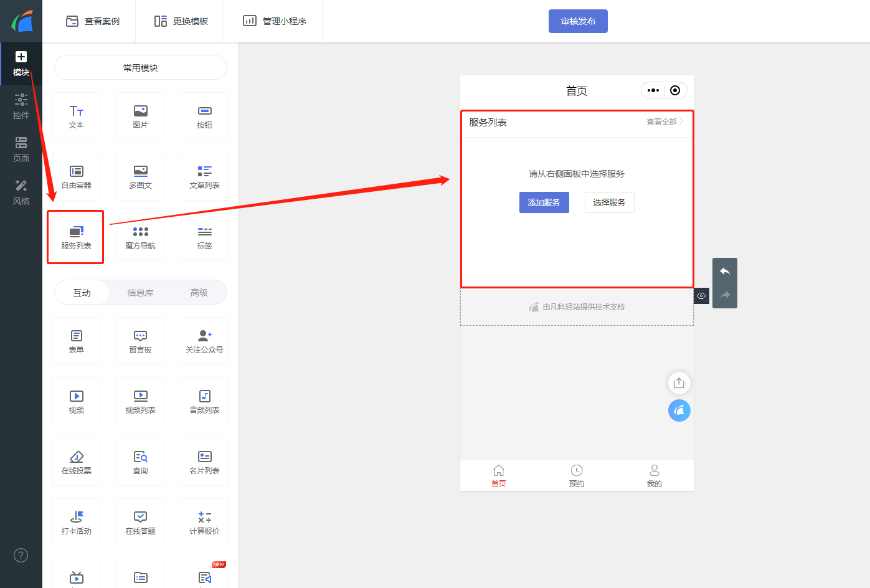Switch to the 我的 bottom tab

(x=654, y=475)
